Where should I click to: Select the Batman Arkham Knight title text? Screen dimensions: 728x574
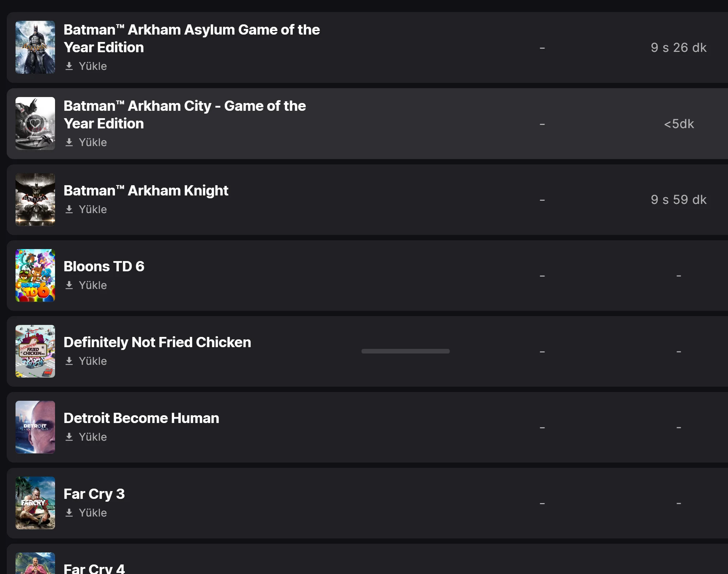tap(146, 191)
